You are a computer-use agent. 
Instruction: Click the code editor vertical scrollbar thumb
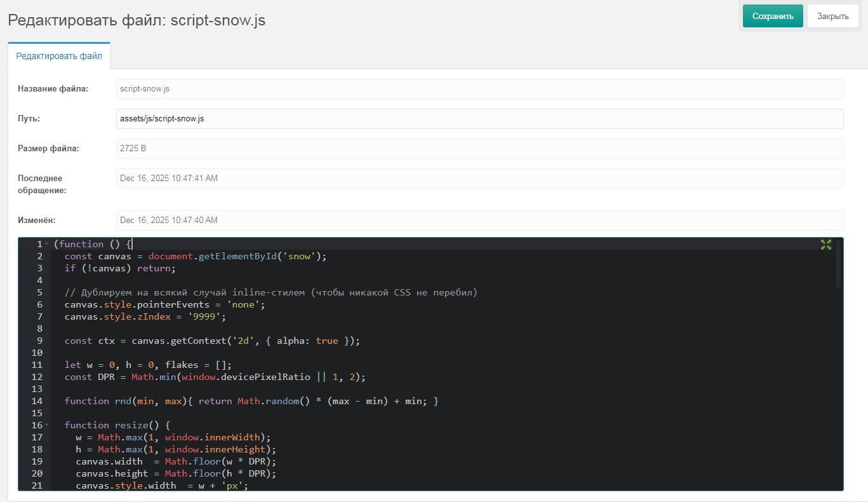coord(838,264)
